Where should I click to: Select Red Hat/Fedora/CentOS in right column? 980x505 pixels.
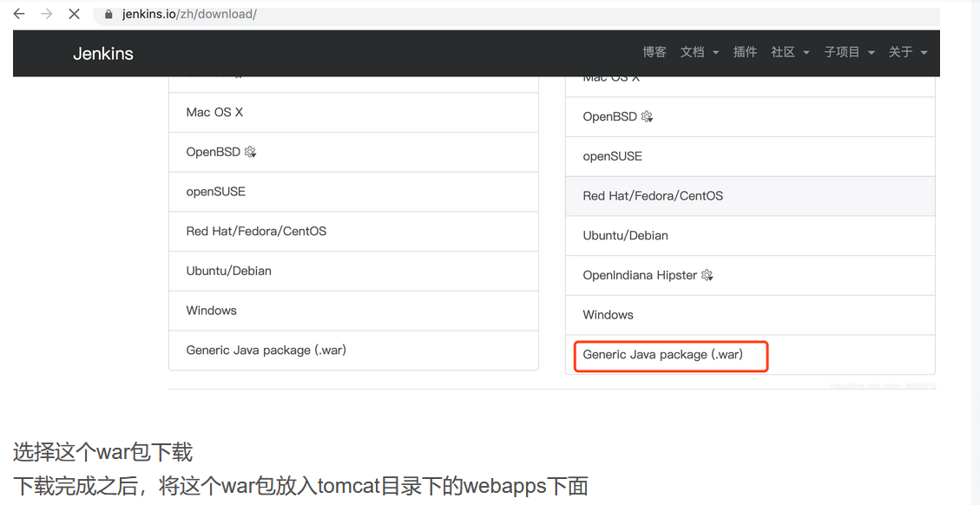[750, 195]
